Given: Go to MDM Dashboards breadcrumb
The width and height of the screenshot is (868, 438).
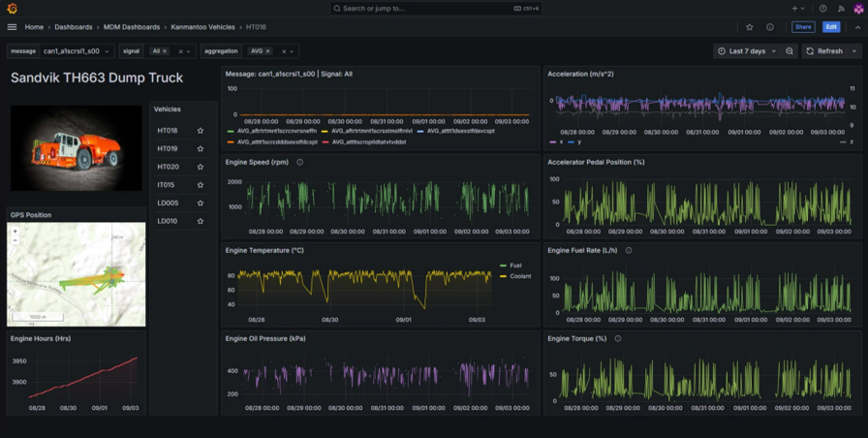Looking at the screenshot, I should coord(132,27).
